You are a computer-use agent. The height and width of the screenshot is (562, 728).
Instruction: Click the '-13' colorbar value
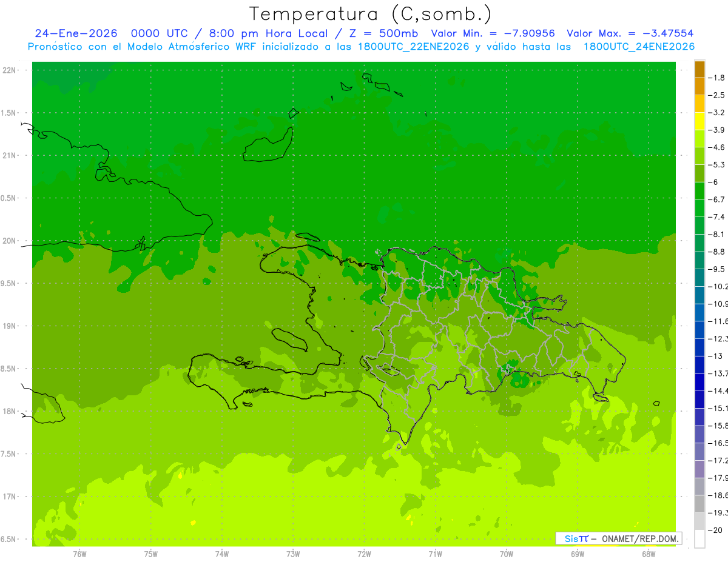[715, 356]
